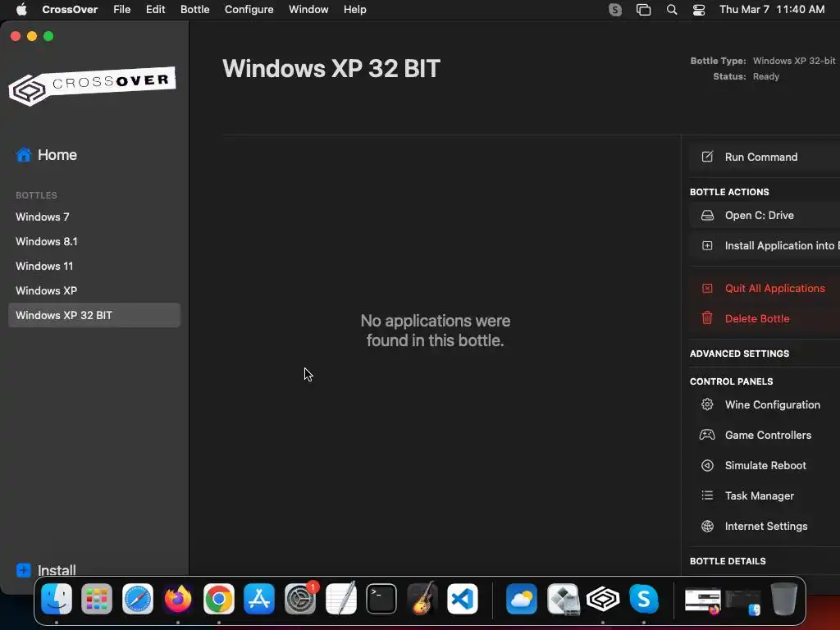This screenshot has height=630, width=840.
Task: Open Control Center in the menu bar
Action: (699, 10)
